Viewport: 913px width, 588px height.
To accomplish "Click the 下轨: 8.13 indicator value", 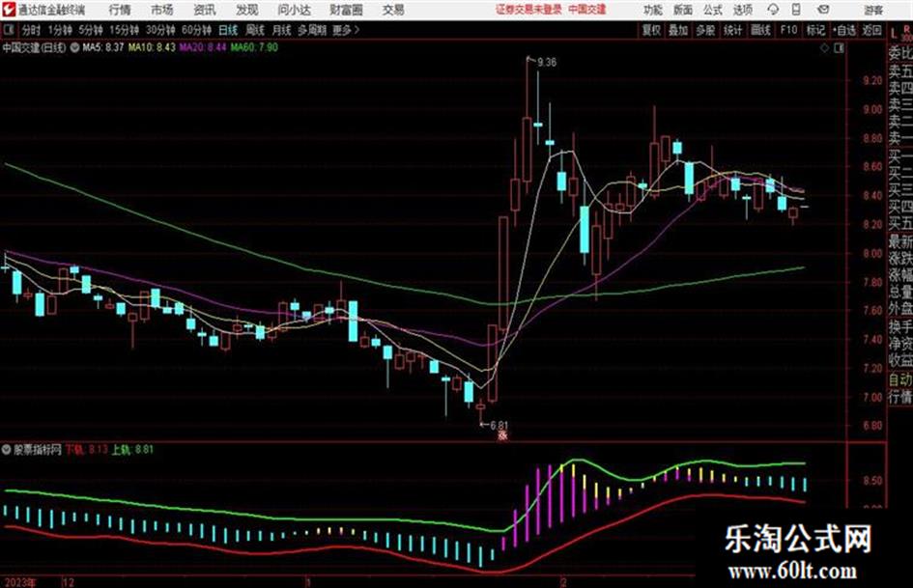I will coord(86,449).
